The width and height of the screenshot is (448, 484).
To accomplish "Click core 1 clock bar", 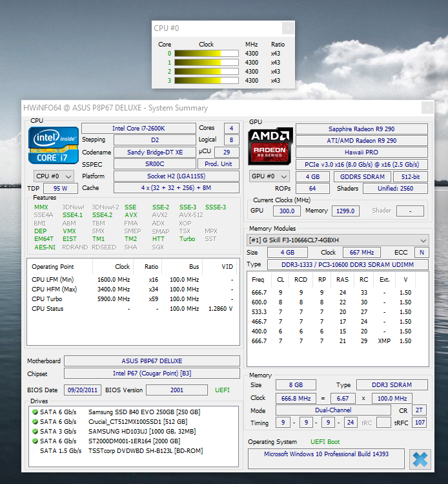I will [x=207, y=62].
